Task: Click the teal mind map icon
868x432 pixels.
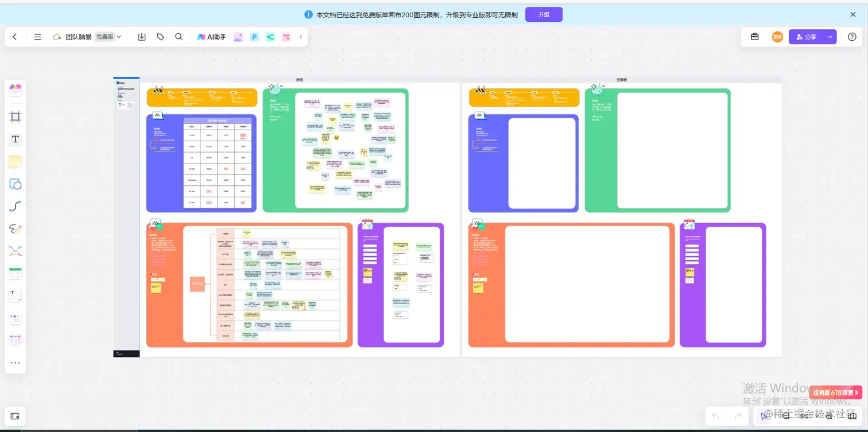Action: (270, 37)
